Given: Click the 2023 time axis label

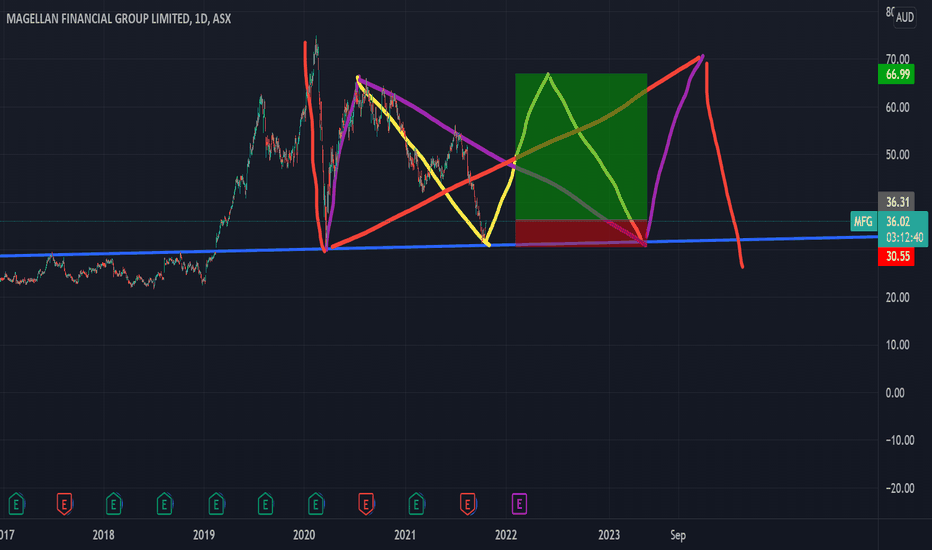Looking at the screenshot, I should point(609,535).
